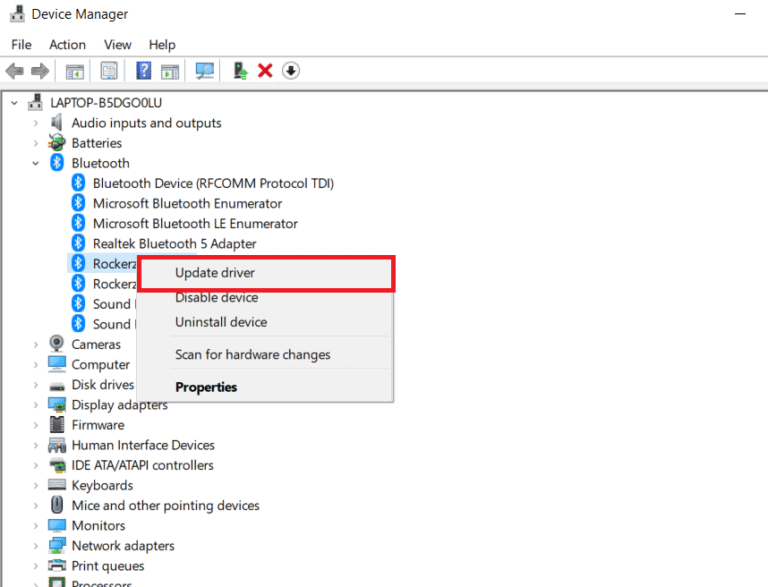Click the Device Manager title bar icon

click(17, 14)
